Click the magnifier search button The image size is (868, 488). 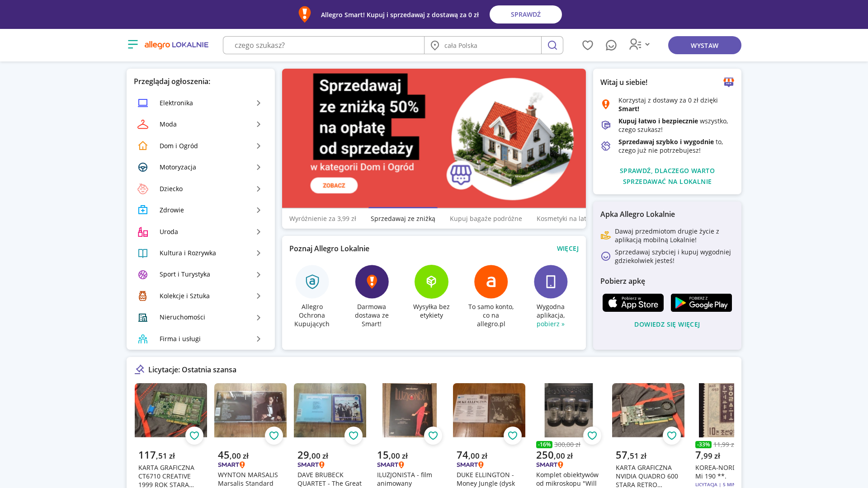tap(552, 45)
